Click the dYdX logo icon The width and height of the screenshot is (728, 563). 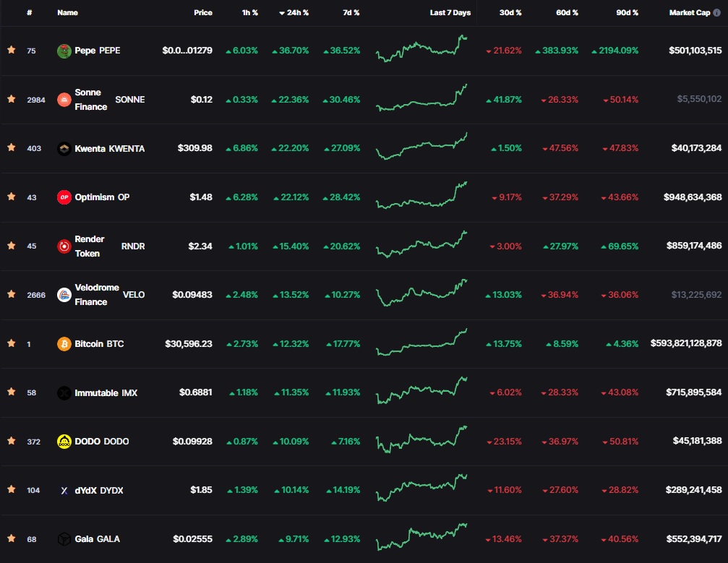pos(64,491)
